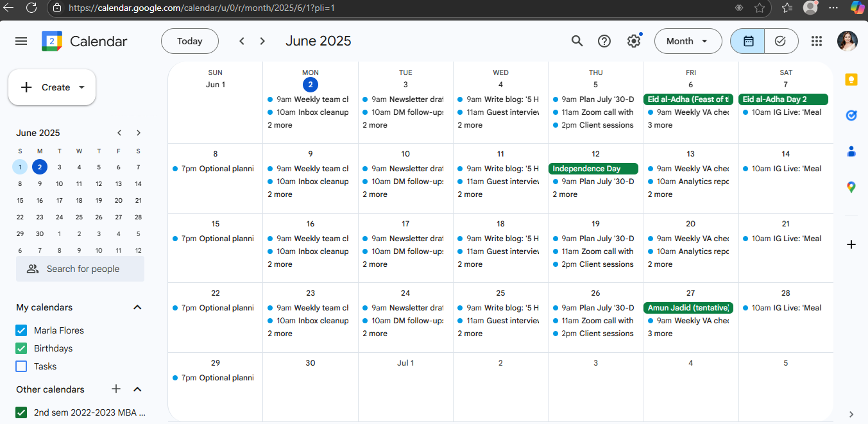Open the Google apps grid
The width and height of the screenshot is (868, 424).
[x=817, y=41]
